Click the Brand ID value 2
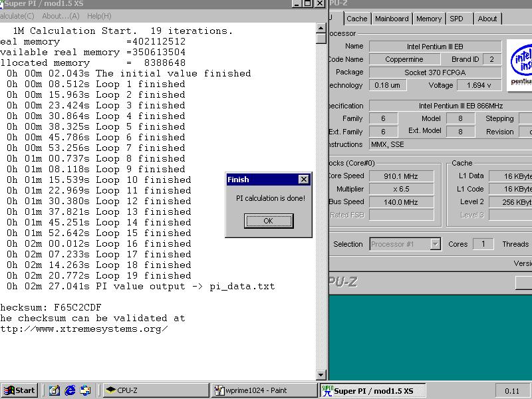Screen dimensions: 532x399 (x=491, y=59)
